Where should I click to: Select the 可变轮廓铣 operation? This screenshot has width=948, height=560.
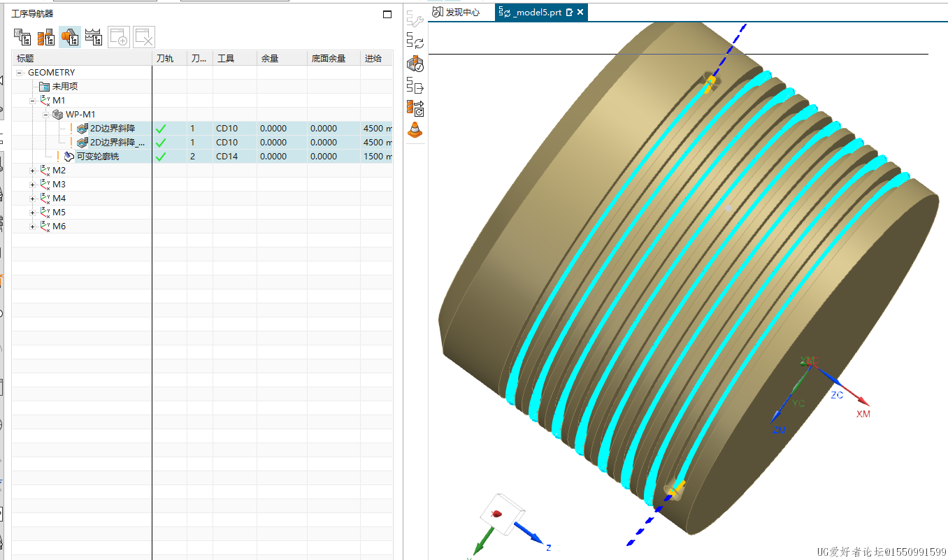tap(97, 157)
